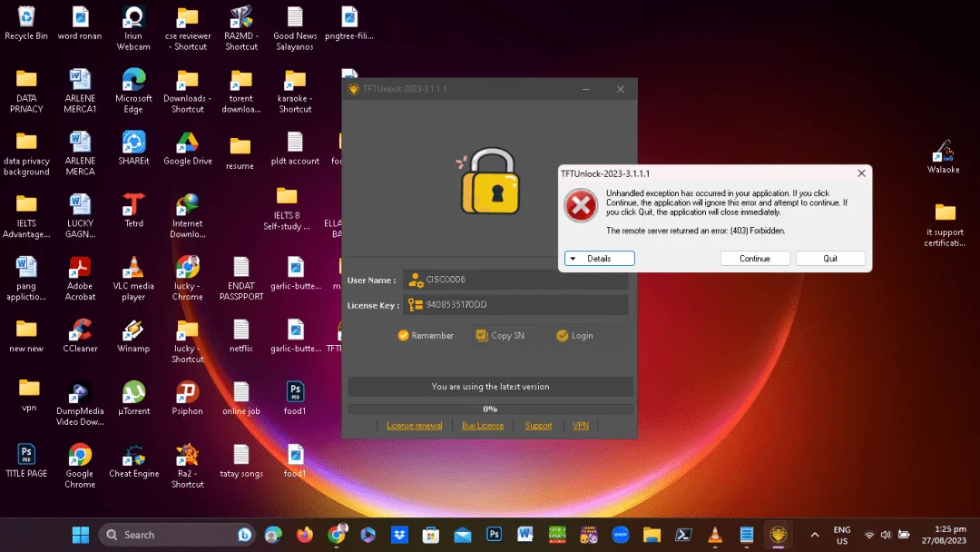Open the Windows Start menu
Image resolution: width=980 pixels, height=552 pixels.
tap(81, 535)
